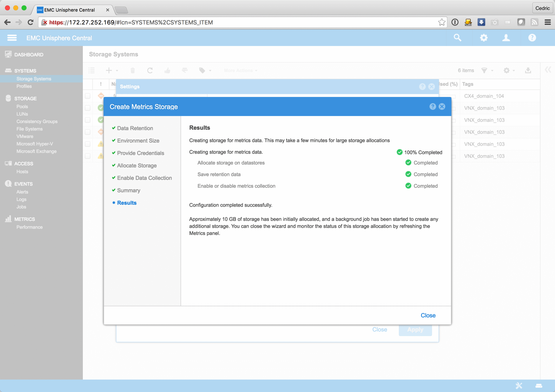Viewport: 555px width, 392px height.
Task: Click the user profile icon in header
Action: coord(506,38)
